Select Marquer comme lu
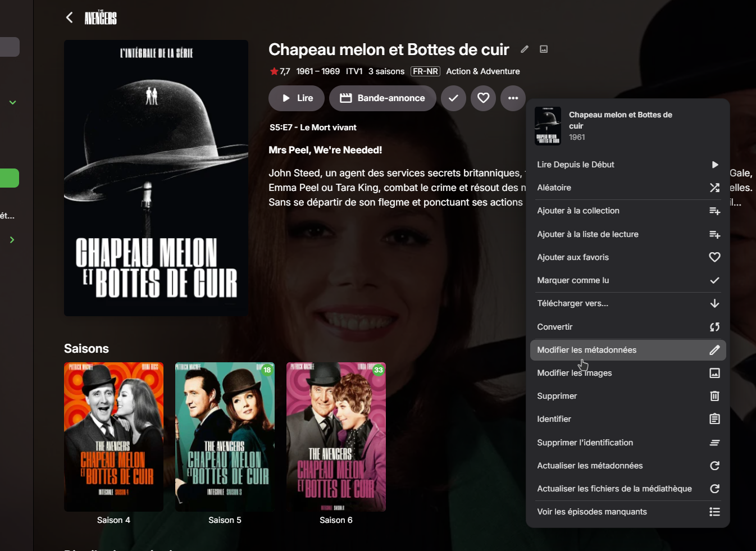The image size is (756, 551). coord(628,280)
